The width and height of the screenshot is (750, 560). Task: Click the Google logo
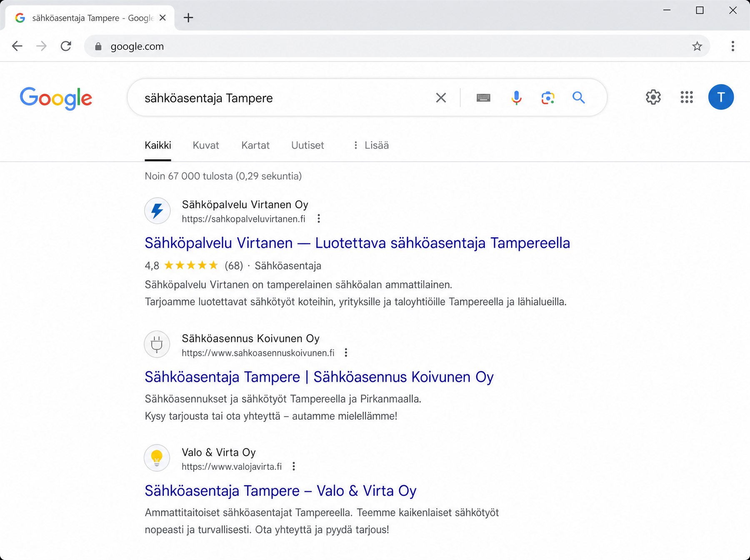56,98
